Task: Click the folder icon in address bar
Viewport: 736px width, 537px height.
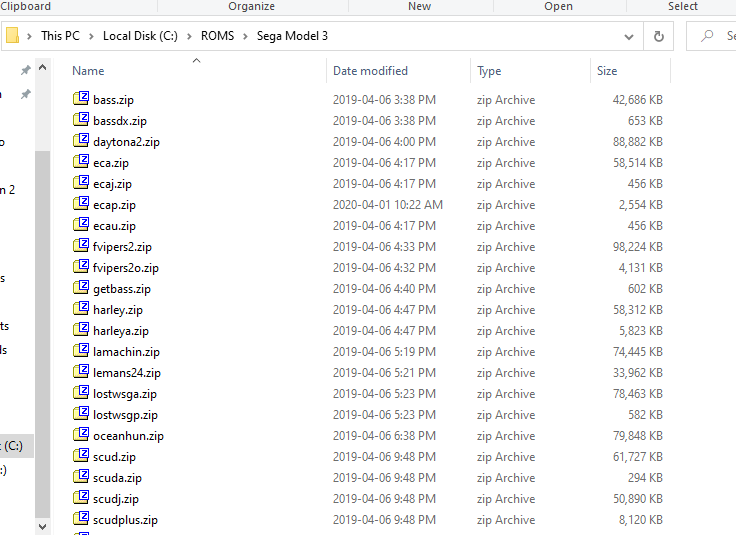Action: [12, 36]
